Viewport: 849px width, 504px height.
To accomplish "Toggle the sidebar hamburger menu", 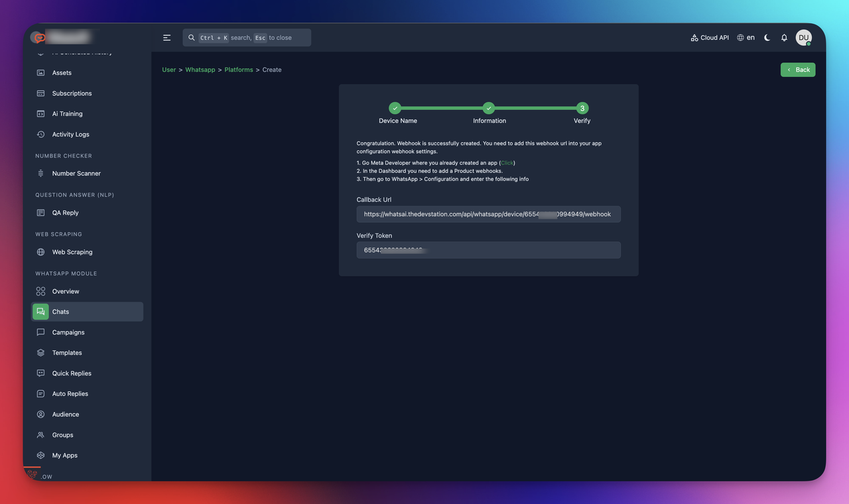I will (167, 38).
